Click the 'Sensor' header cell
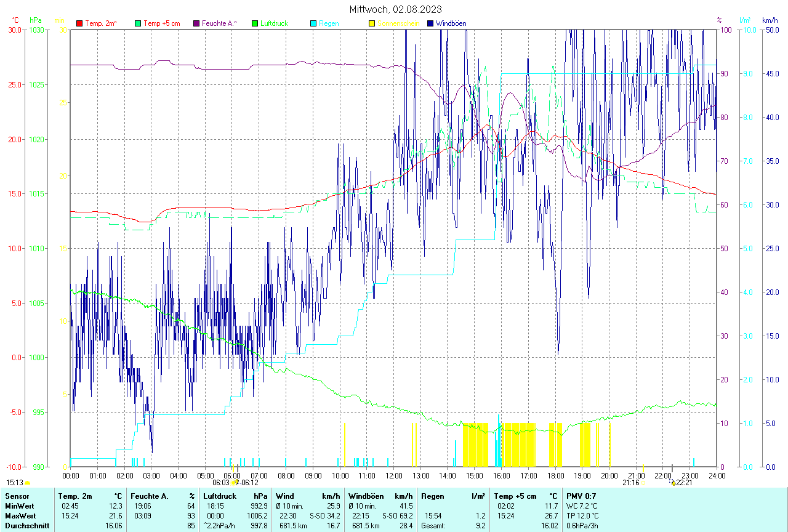The image size is (788, 532). pos(16,496)
